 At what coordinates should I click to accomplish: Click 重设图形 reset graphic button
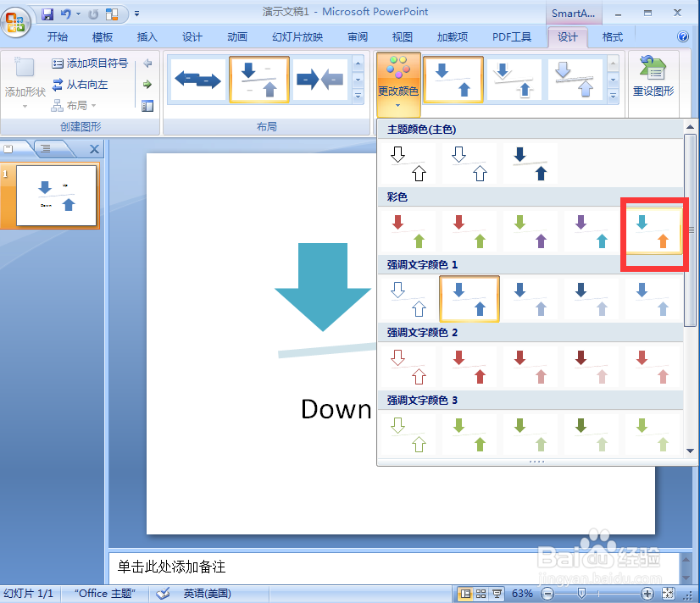[x=653, y=77]
